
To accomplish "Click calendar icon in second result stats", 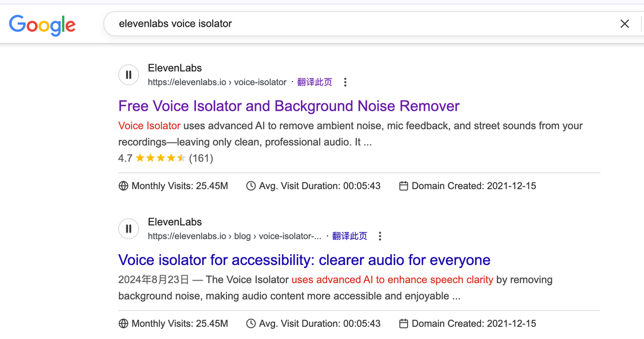I will (x=404, y=323).
